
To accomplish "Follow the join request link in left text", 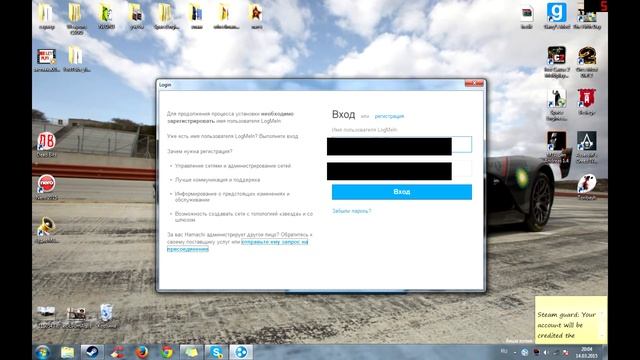I will [238, 245].
